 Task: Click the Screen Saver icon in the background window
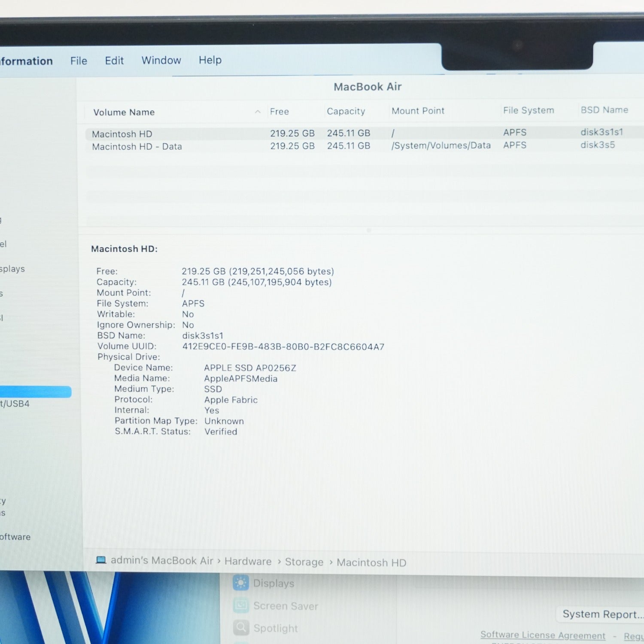(x=241, y=605)
